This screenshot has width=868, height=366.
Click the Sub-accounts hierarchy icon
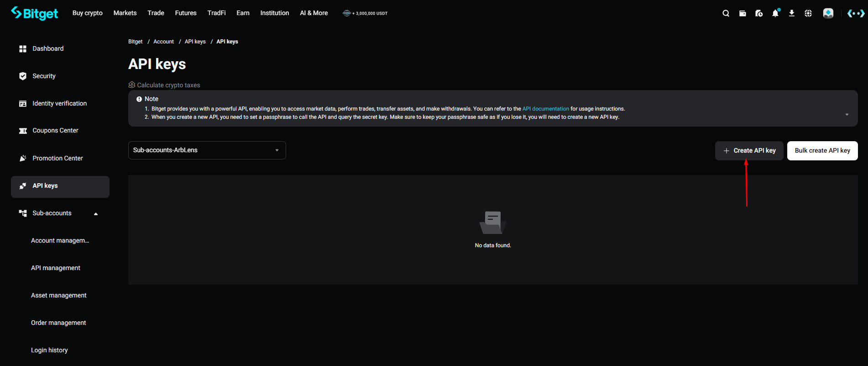click(x=23, y=213)
